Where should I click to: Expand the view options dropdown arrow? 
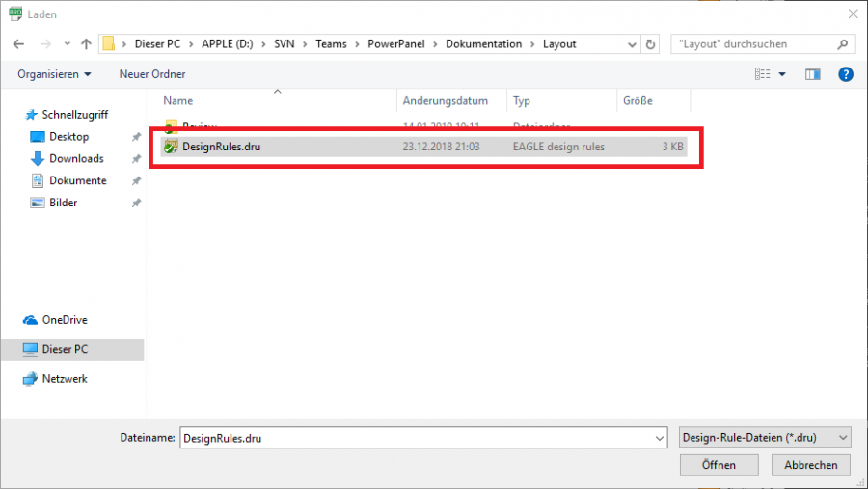[782, 74]
